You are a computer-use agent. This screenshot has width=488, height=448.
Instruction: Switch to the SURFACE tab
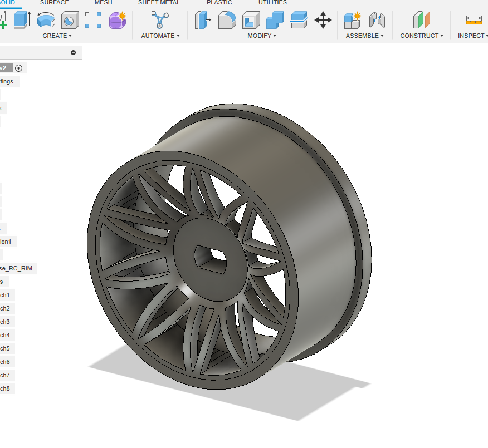[x=54, y=3]
